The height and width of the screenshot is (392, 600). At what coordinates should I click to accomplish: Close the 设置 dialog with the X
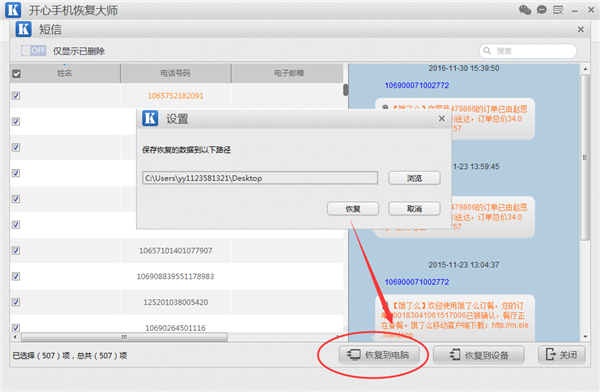[442, 119]
